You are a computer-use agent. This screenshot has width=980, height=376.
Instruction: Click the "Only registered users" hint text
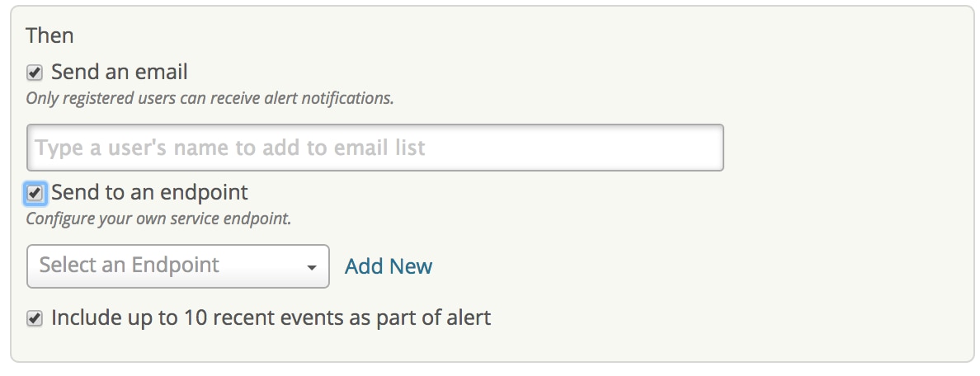click(210, 99)
